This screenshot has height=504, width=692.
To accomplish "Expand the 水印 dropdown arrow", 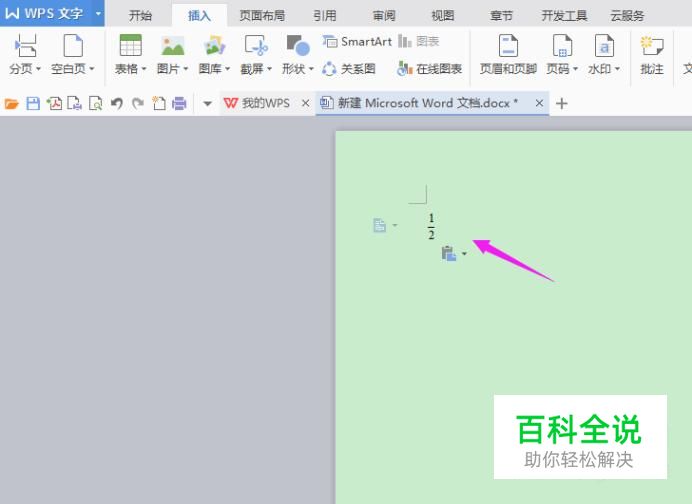I will pos(617,69).
